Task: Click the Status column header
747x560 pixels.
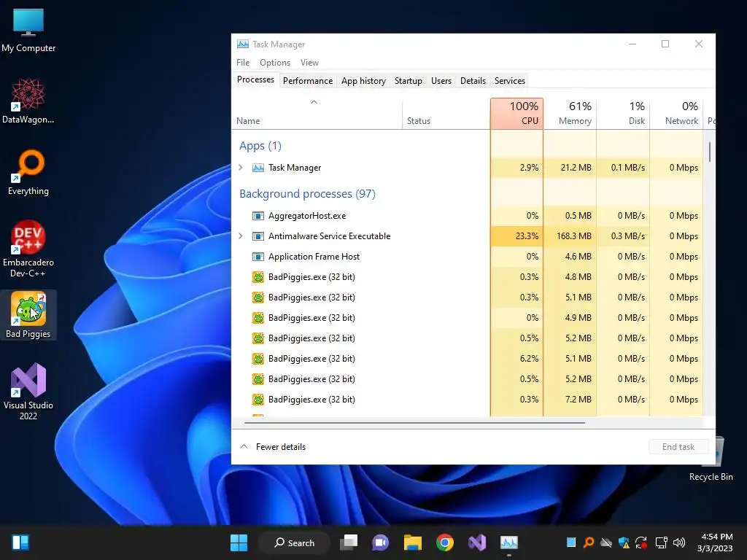Action: (446, 113)
